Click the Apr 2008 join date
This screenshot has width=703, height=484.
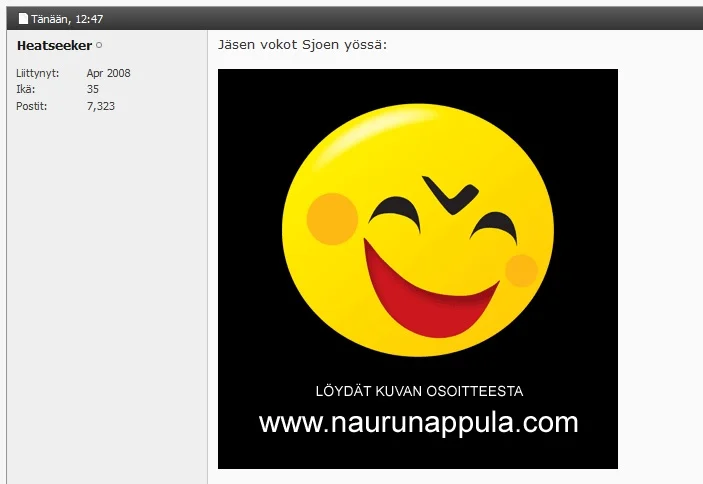(108, 73)
